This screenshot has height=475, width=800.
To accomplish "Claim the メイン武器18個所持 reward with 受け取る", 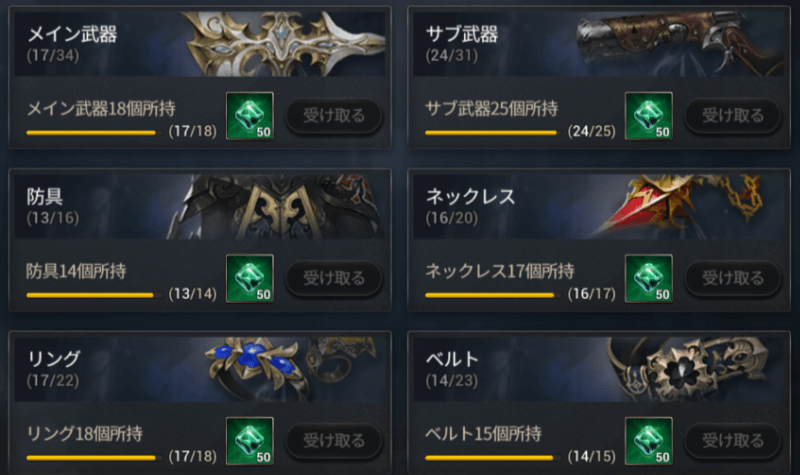I will pos(334,116).
